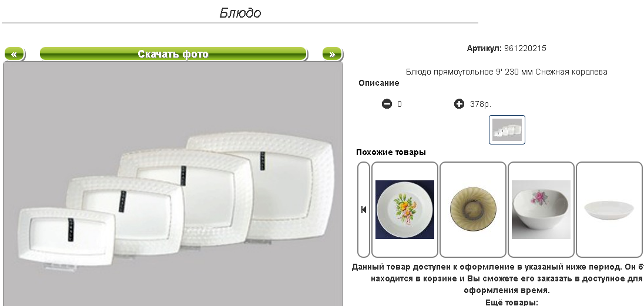Open the floral plate similar product
Image resolution: width=644 pixels, height=306 pixels.
point(404,210)
